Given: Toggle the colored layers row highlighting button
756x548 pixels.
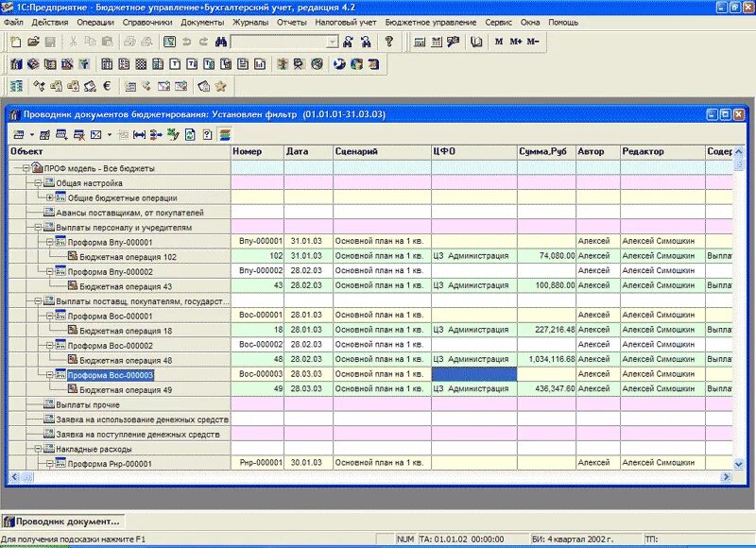Looking at the screenshot, I should pyautogui.click(x=225, y=135).
